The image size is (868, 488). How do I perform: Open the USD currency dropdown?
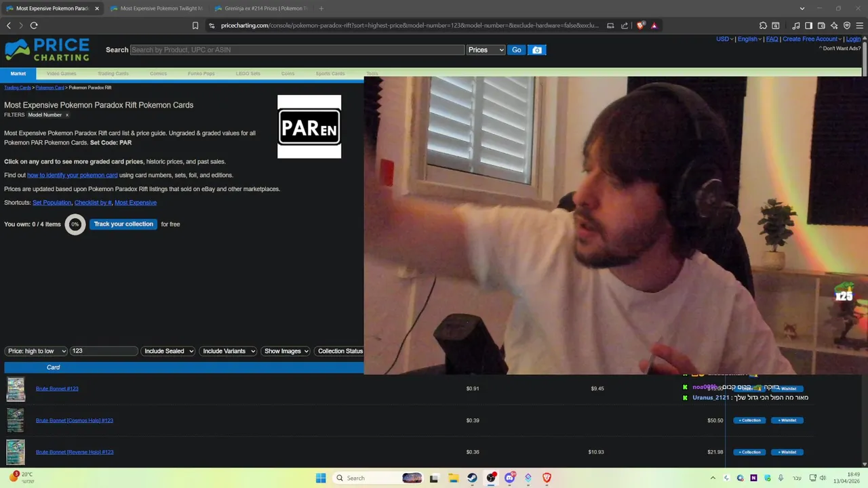click(724, 39)
